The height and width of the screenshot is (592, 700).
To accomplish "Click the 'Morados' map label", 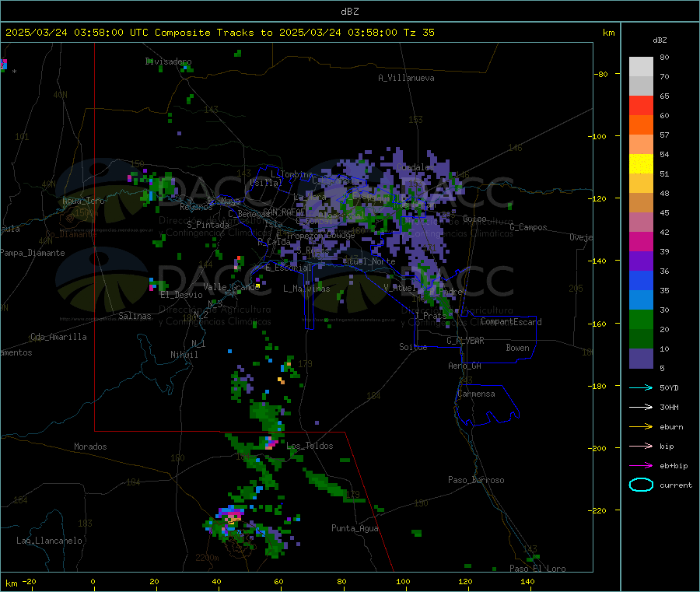I will pos(90,447).
